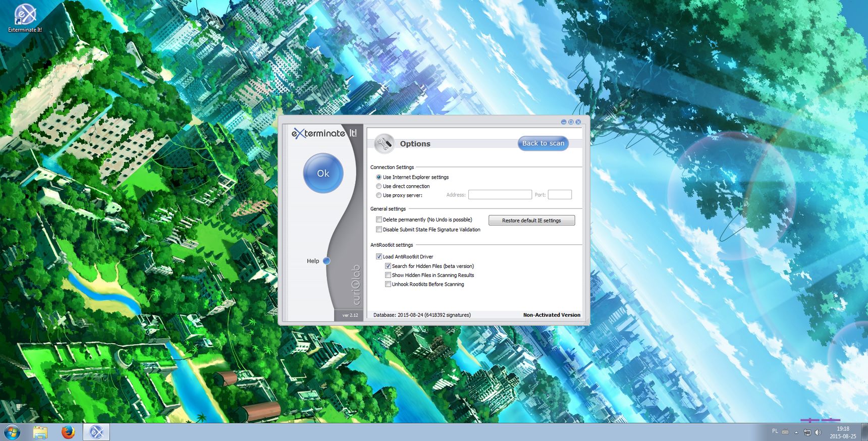
Task: Enable Disable Submit State File Signature Validation
Action: (x=379, y=230)
